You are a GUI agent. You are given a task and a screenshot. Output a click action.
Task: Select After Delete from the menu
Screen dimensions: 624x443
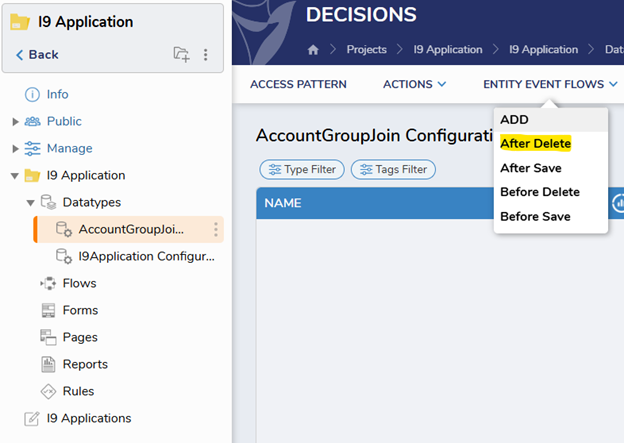click(535, 144)
